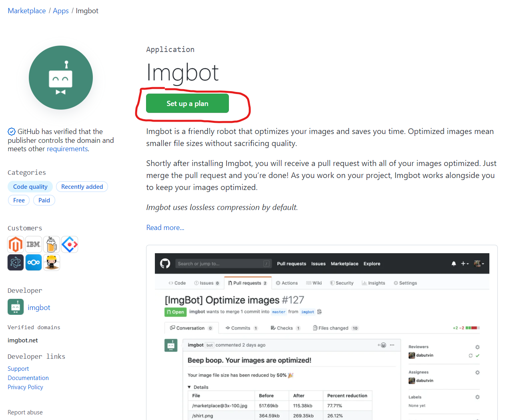The image size is (511, 420).
Task: Click the GitHub octocat logo in the screenshot
Action: [165, 264]
